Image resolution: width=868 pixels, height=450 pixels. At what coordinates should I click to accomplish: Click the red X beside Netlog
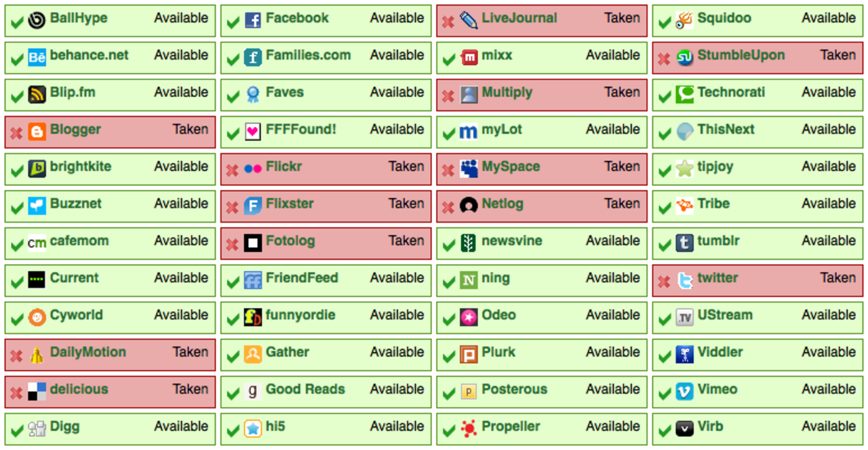(x=448, y=208)
